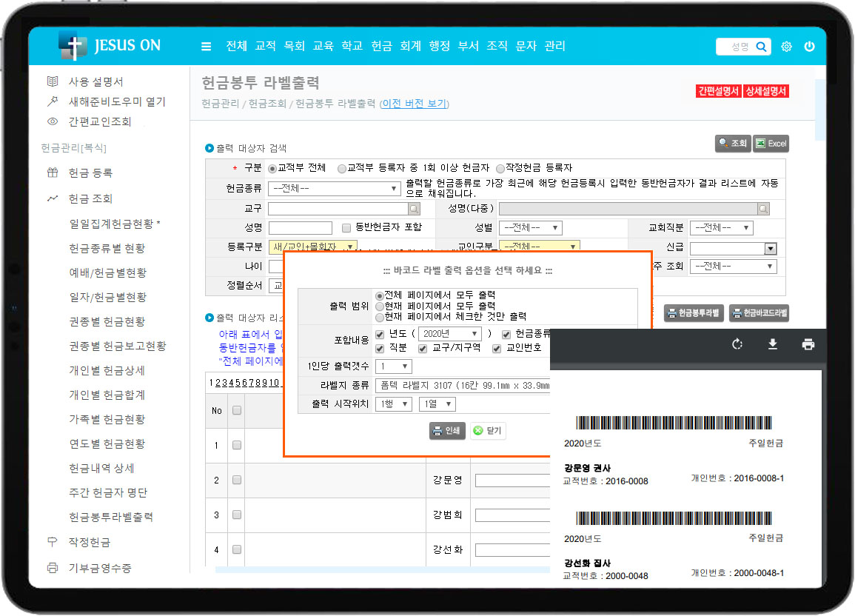This screenshot has width=855, height=616.
Task: Rotate the PDF preview
Action: click(737, 344)
